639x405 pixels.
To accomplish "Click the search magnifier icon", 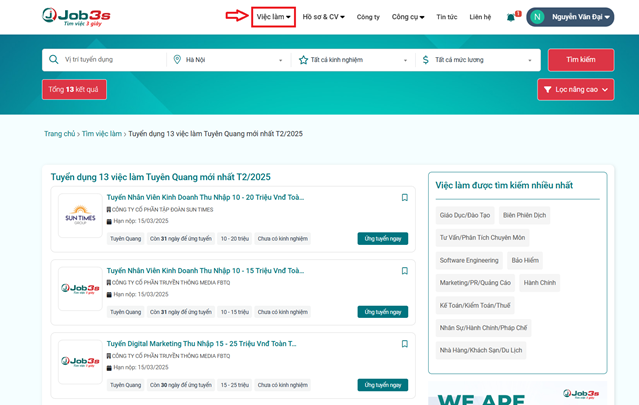I will 54,60.
